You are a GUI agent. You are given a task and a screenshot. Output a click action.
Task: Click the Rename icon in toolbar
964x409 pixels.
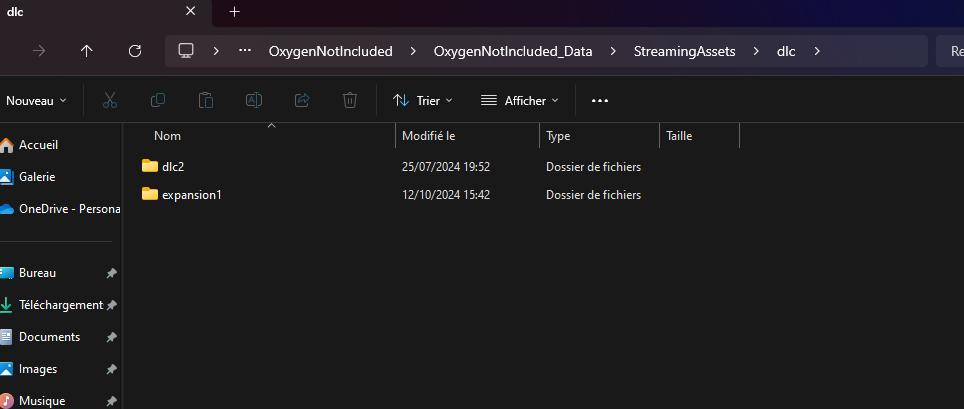(254, 100)
